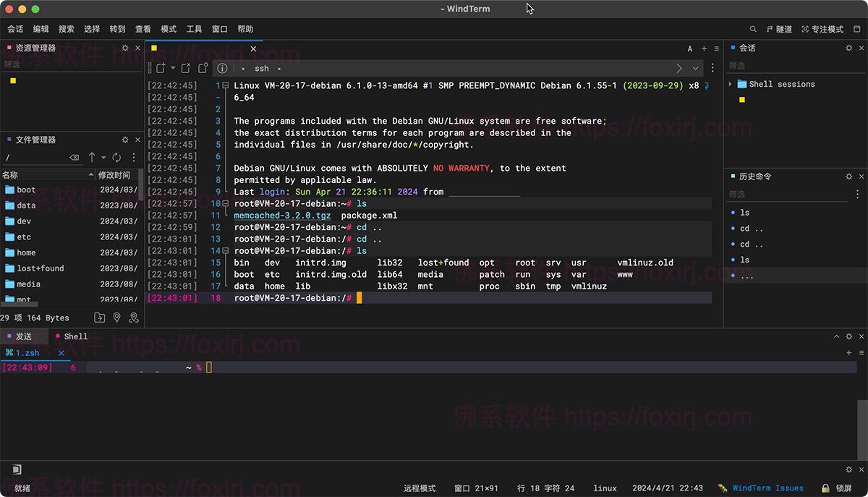Navigate up one directory in file manager
868x497 pixels.
click(x=93, y=157)
